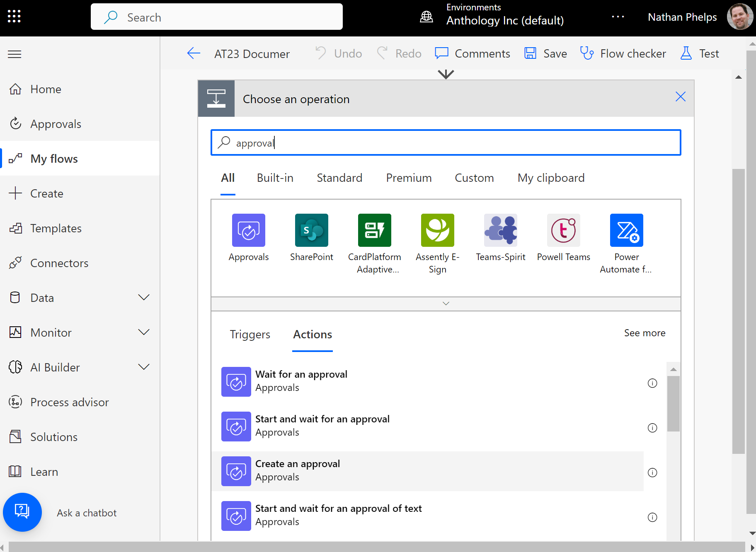Switch to the Premium tab

click(409, 178)
